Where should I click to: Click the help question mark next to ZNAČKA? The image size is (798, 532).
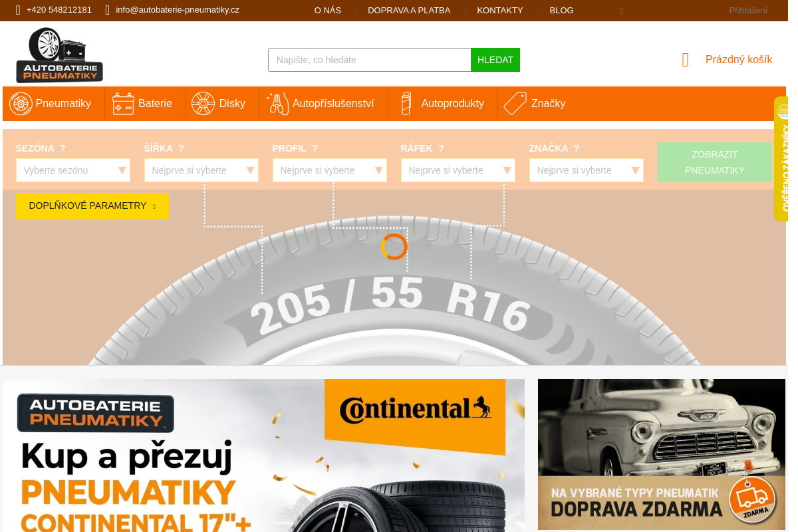click(x=577, y=148)
